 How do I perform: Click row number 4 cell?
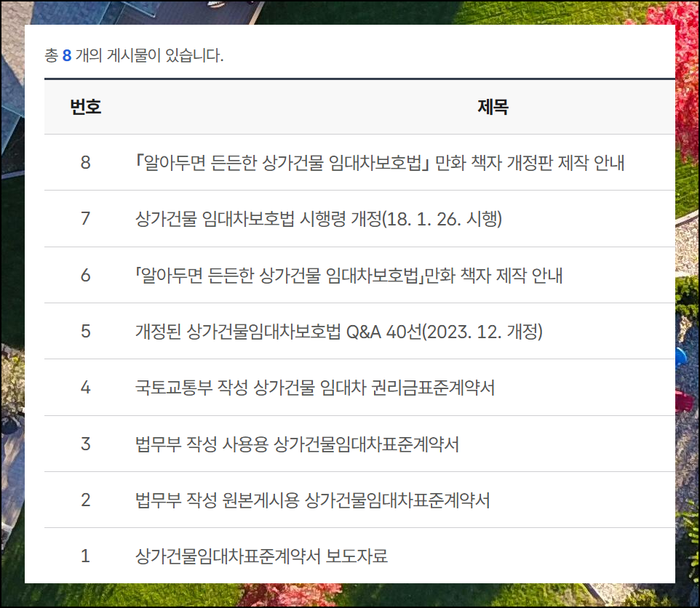point(86,388)
